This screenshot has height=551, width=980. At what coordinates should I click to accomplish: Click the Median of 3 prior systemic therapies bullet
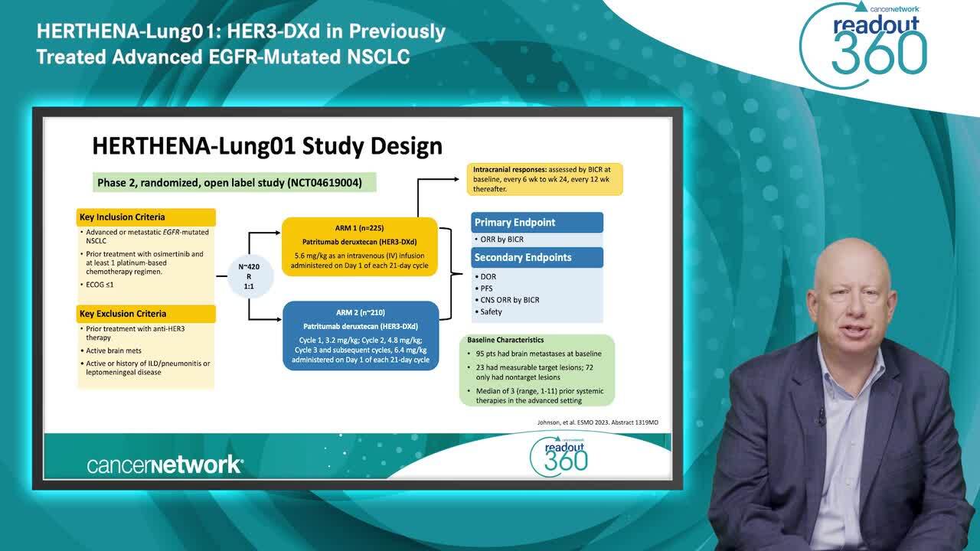[x=534, y=396]
